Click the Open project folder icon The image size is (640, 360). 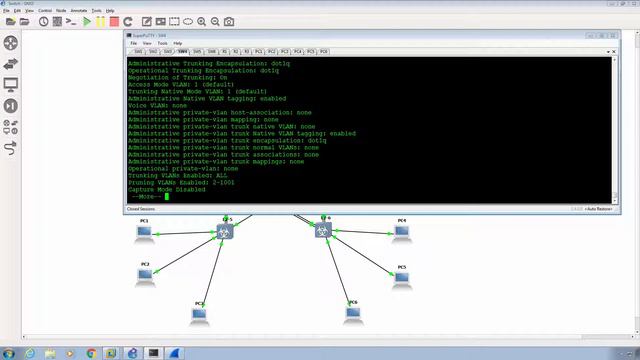(x=24, y=22)
